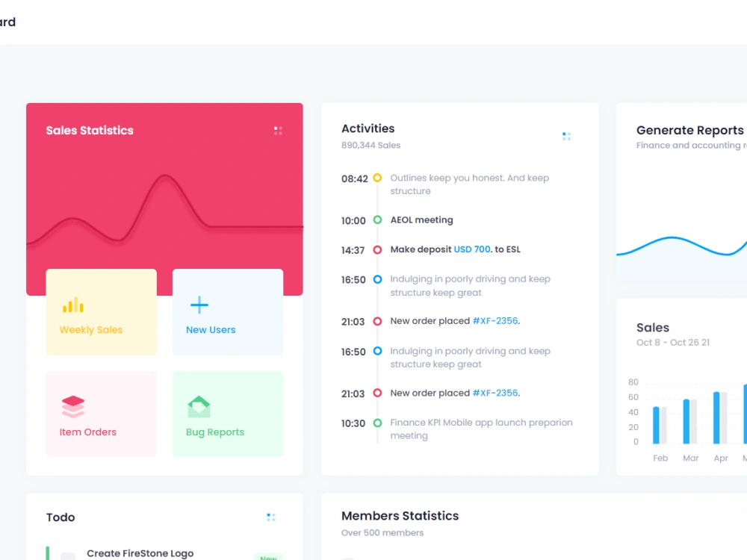Viewport: 747px width, 560px height.
Task: Click the 14:37 time label
Action: [353, 250]
